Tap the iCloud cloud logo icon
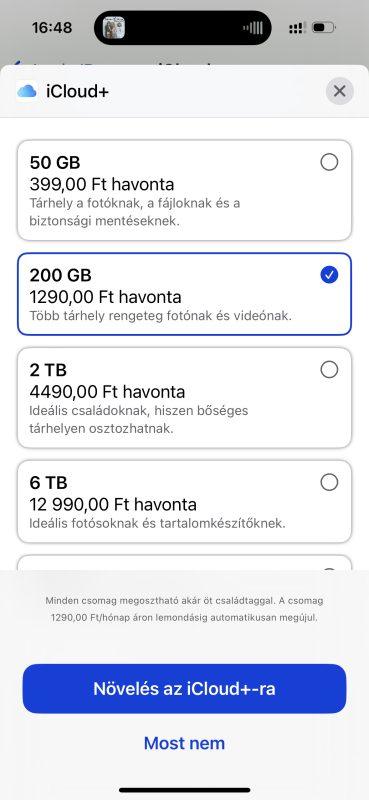This screenshot has height=800, width=369. [27, 91]
